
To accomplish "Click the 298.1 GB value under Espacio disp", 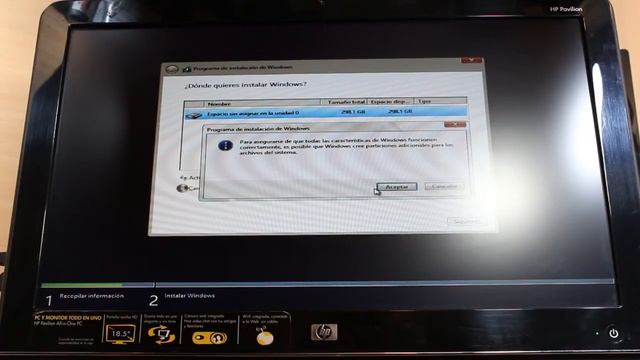I will (x=400, y=111).
